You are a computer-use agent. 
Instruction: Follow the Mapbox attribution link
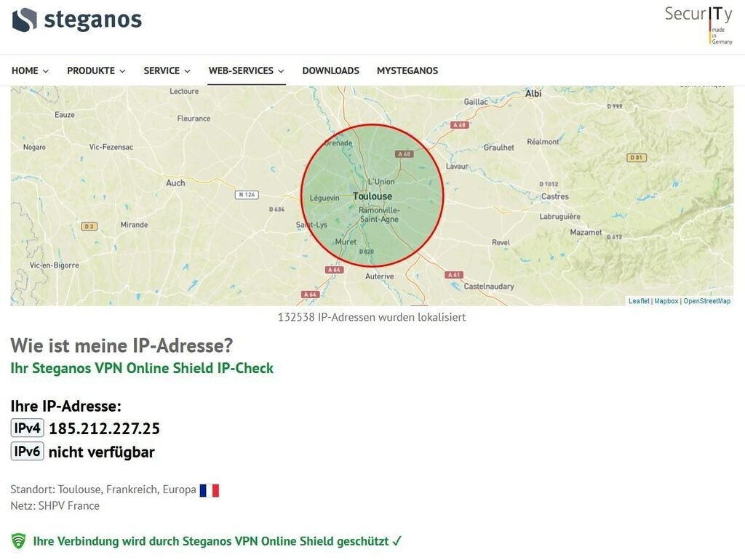666,301
